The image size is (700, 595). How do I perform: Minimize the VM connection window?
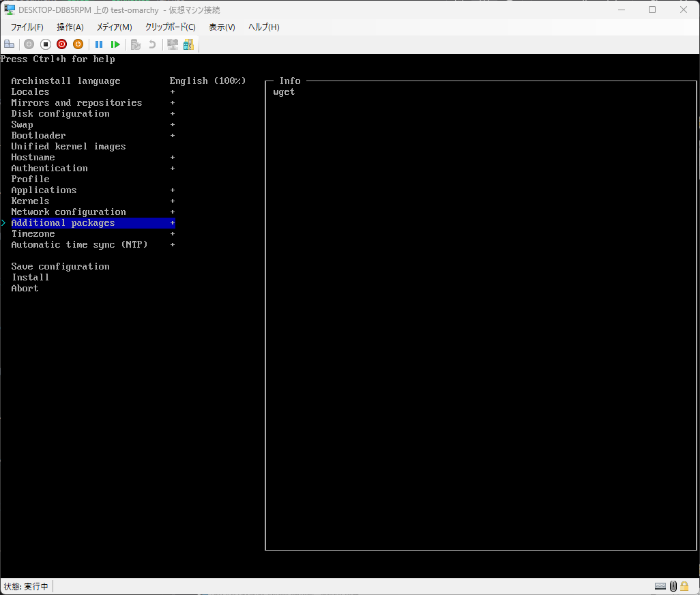622,10
